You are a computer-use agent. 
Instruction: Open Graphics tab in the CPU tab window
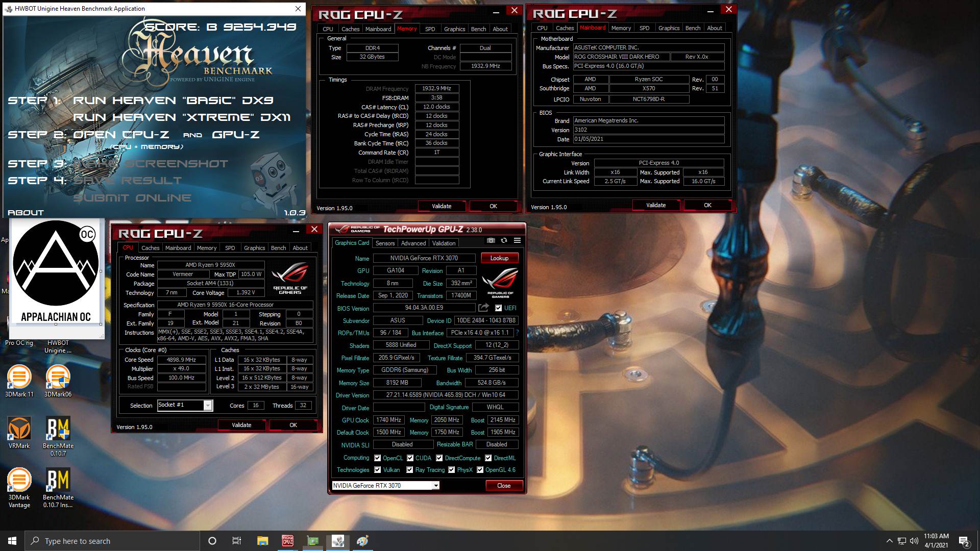pos(254,248)
